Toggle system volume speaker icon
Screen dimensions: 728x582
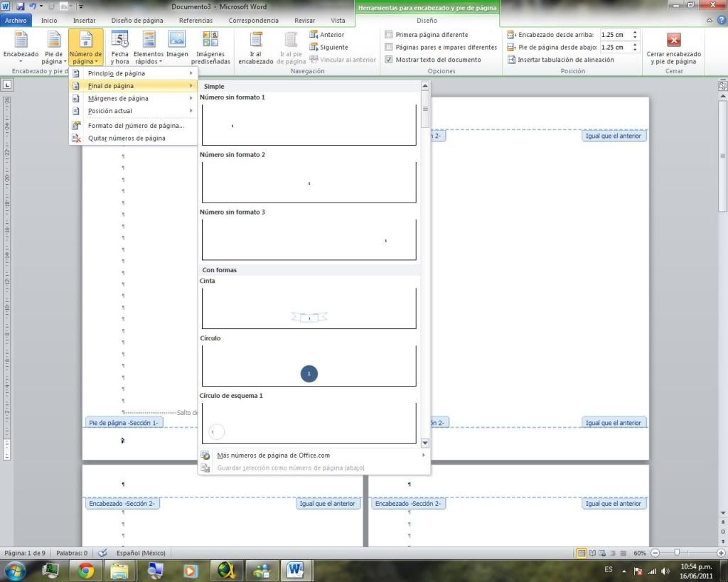point(665,571)
